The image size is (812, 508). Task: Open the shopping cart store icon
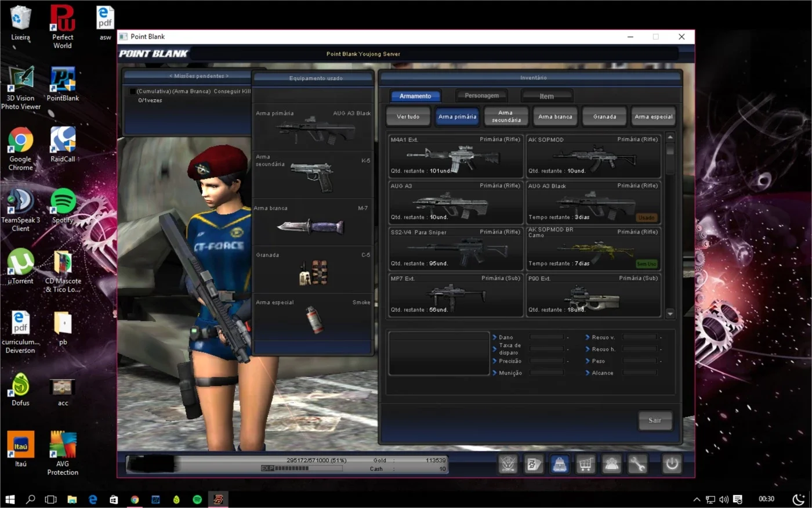(x=585, y=464)
